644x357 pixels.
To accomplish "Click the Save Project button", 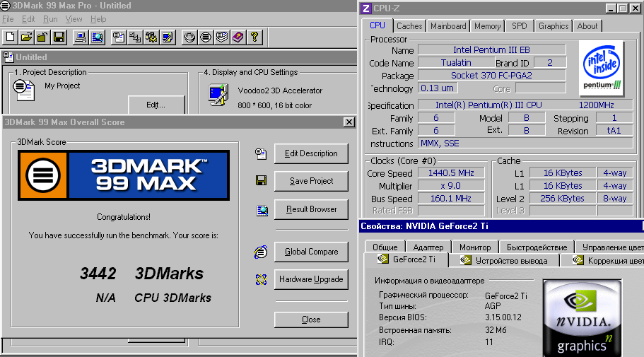I will coord(311,181).
